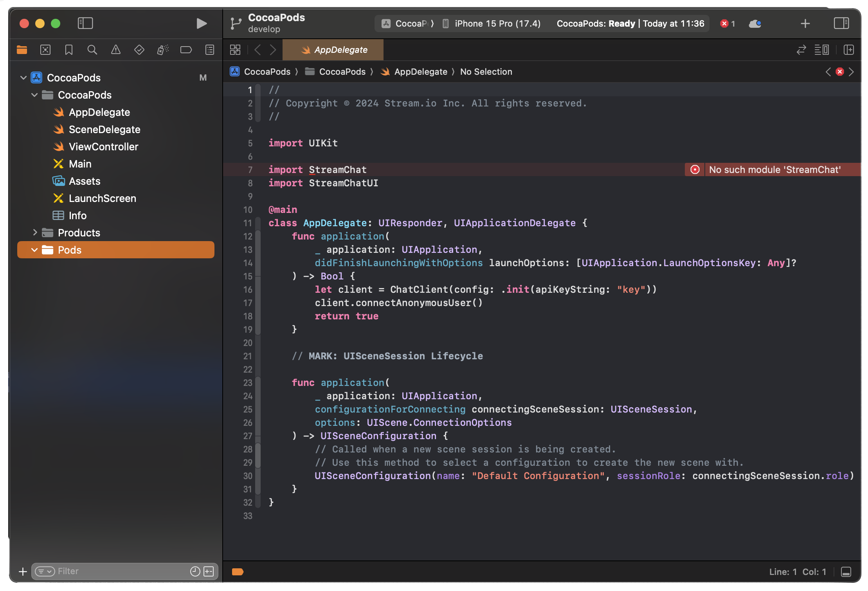The width and height of the screenshot is (868, 591).
Task: Click the Run (play) build button
Action: click(x=201, y=23)
